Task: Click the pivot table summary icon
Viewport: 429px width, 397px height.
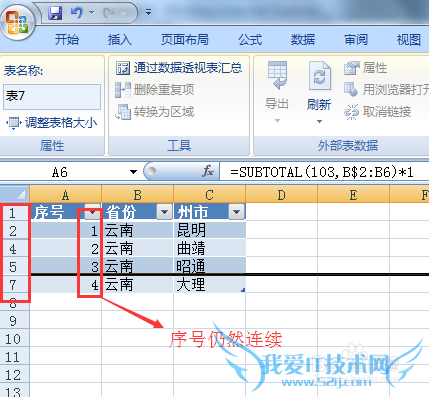Action: coord(123,68)
